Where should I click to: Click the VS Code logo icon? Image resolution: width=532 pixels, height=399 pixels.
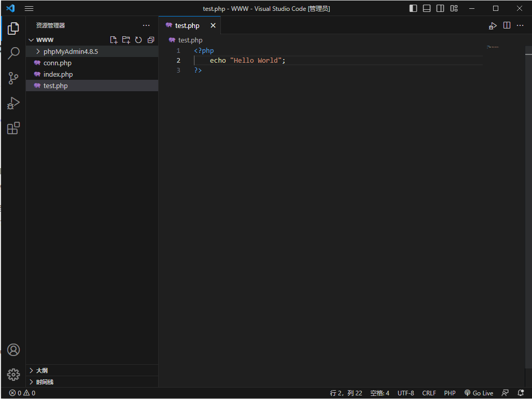click(10, 8)
